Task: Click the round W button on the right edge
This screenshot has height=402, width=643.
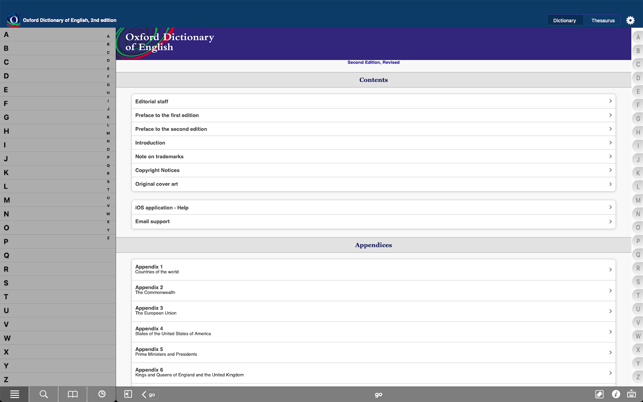Action: (638, 336)
